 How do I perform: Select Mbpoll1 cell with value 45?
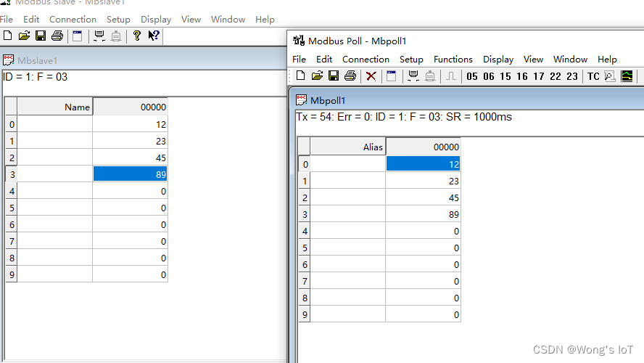point(423,197)
